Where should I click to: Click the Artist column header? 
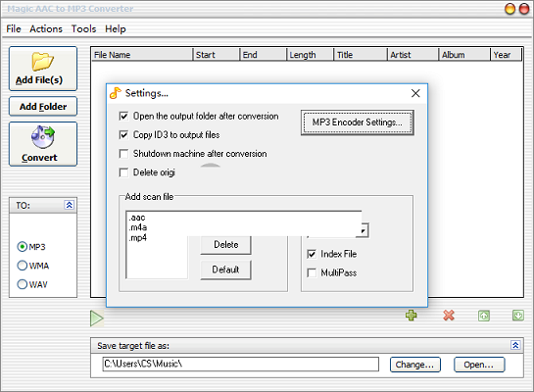point(413,55)
